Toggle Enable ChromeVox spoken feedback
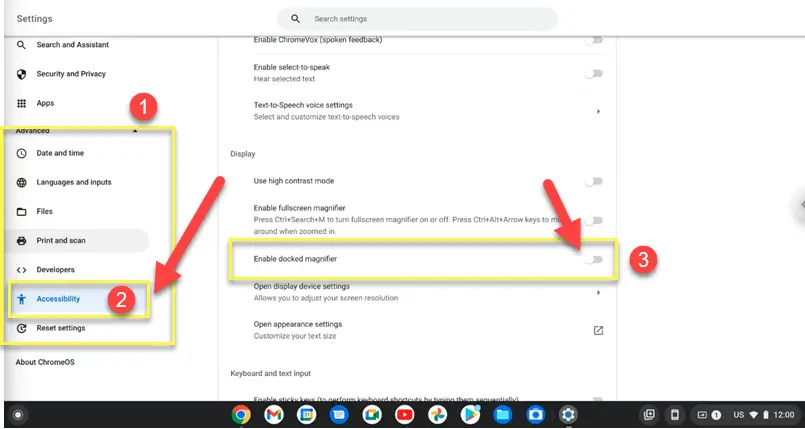 tap(594, 40)
